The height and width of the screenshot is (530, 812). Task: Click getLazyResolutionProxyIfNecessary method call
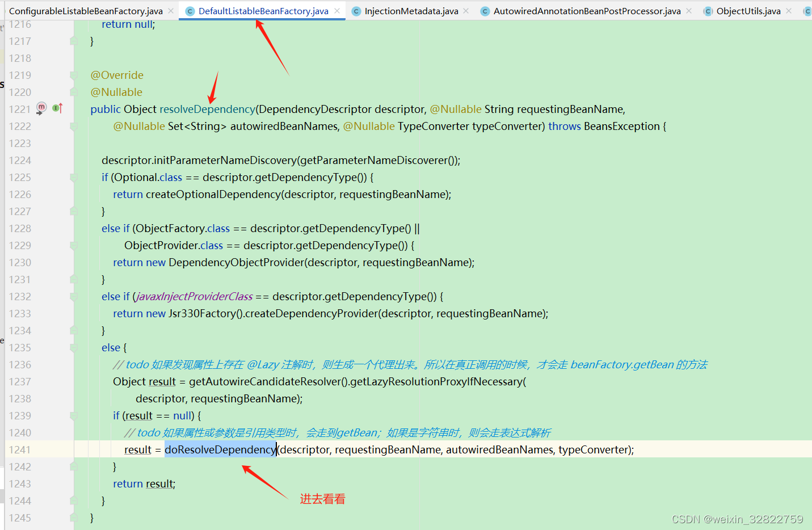436,381
